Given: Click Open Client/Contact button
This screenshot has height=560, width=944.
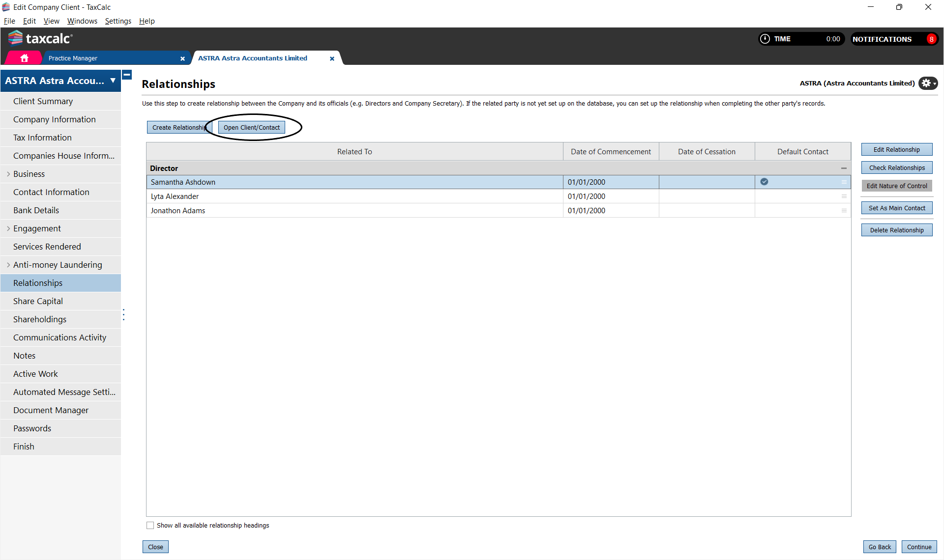Looking at the screenshot, I should click(251, 127).
